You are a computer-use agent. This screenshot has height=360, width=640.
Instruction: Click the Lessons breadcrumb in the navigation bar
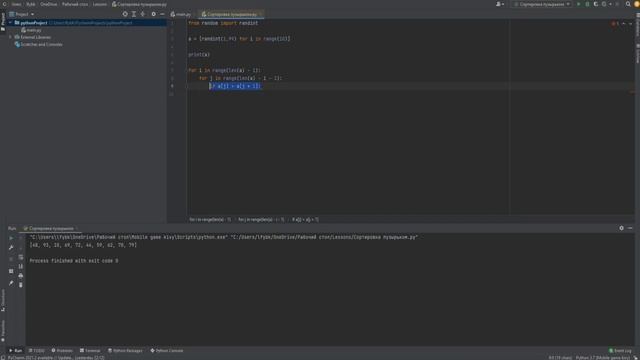click(100, 4)
